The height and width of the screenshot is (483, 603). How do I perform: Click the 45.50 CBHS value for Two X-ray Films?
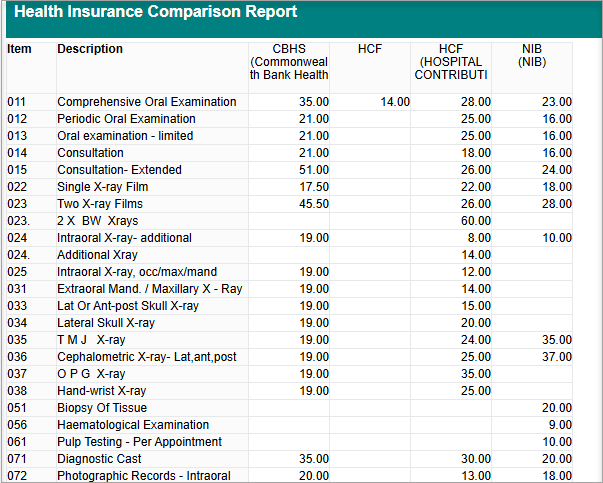[314, 204]
